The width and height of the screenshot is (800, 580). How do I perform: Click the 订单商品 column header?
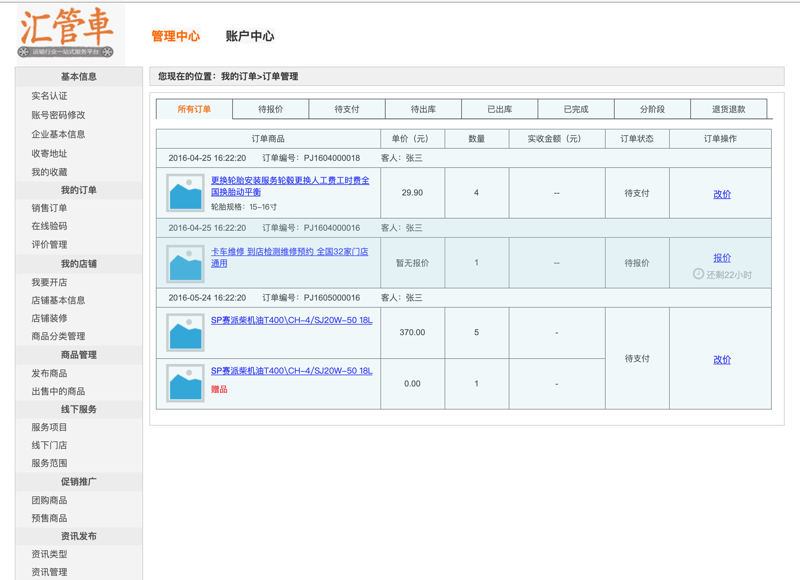click(x=268, y=139)
